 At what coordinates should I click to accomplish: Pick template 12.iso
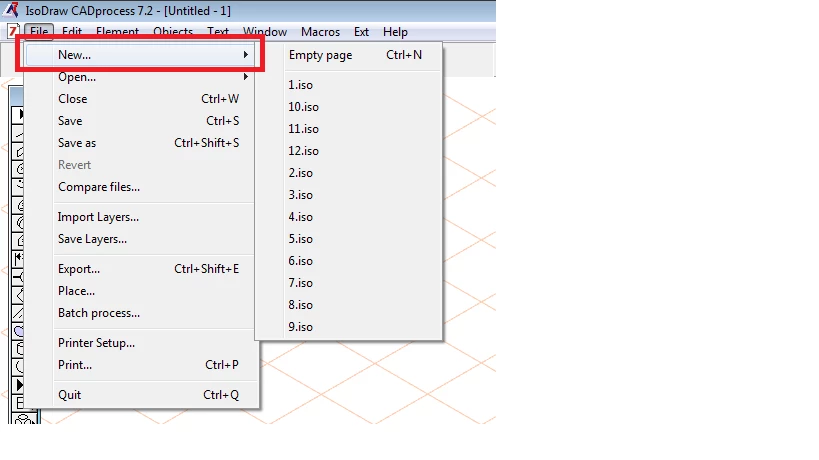coord(349,150)
